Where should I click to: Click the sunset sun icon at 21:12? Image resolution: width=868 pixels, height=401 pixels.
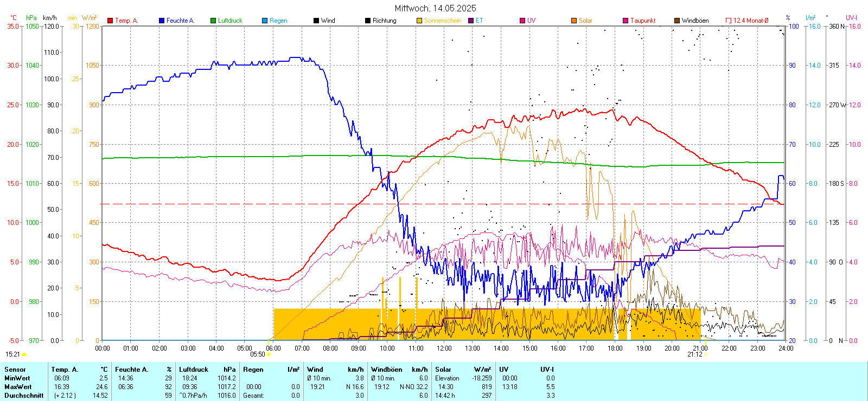706,354
